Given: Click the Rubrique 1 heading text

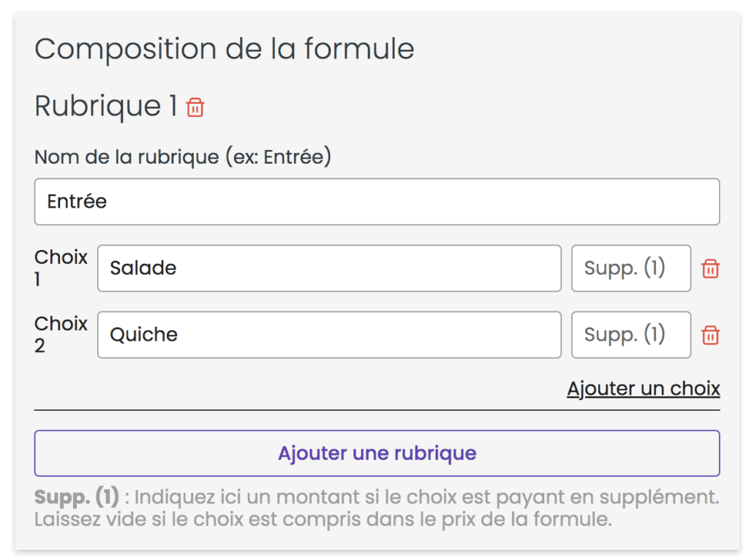Looking at the screenshot, I should click(106, 106).
